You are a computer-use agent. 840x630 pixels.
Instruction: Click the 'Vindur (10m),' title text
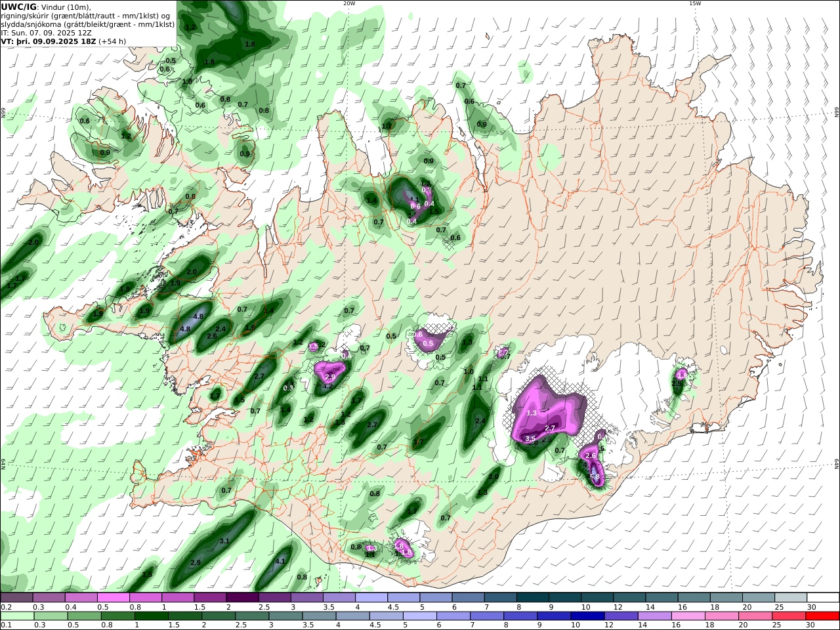pyautogui.click(x=66, y=7)
